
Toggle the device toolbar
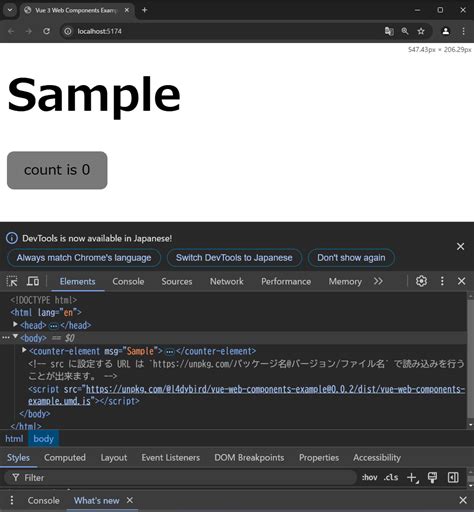click(33, 281)
